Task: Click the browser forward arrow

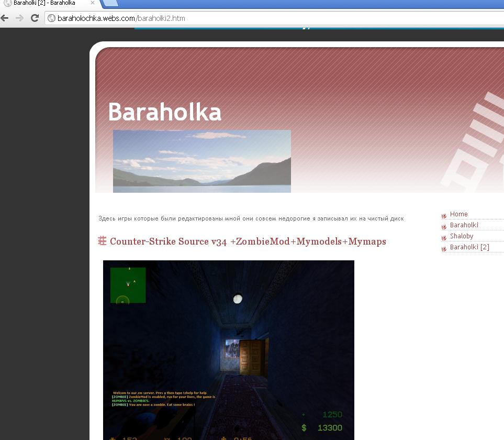Action: (19, 18)
